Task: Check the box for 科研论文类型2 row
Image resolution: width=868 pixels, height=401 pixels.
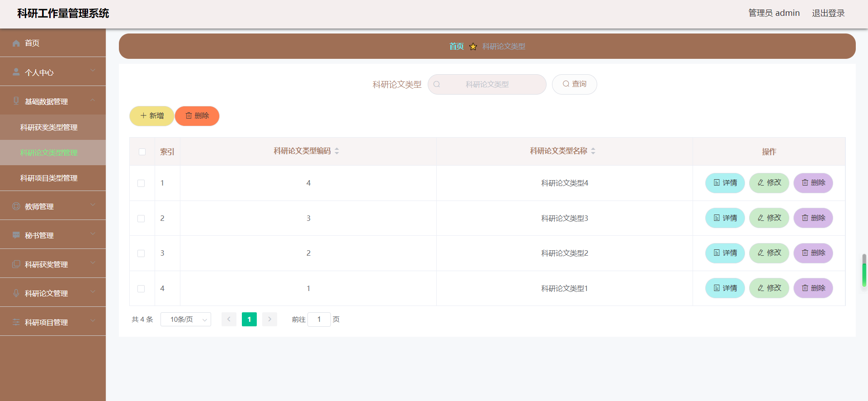Action: (141, 253)
